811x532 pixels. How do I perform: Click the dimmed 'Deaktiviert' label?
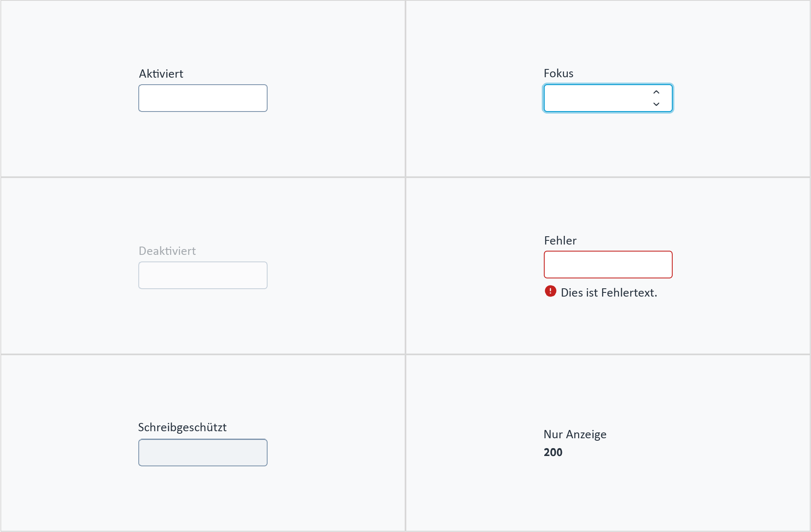167,251
